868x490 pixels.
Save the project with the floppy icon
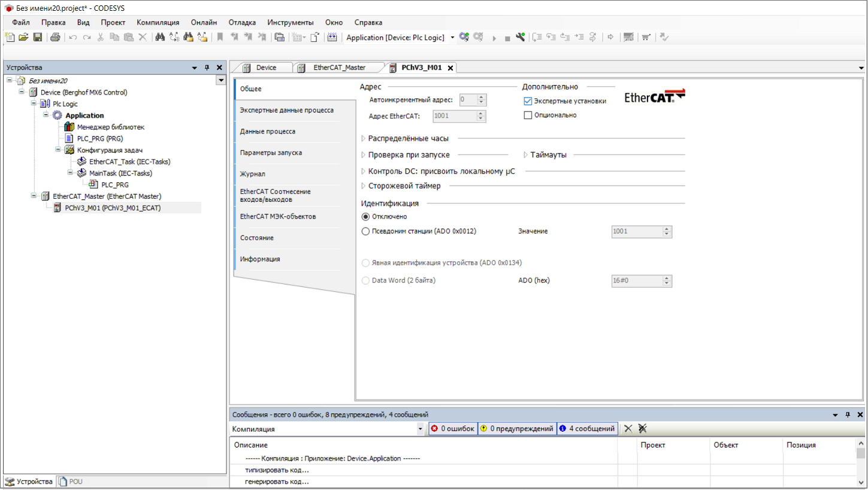[37, 37]
